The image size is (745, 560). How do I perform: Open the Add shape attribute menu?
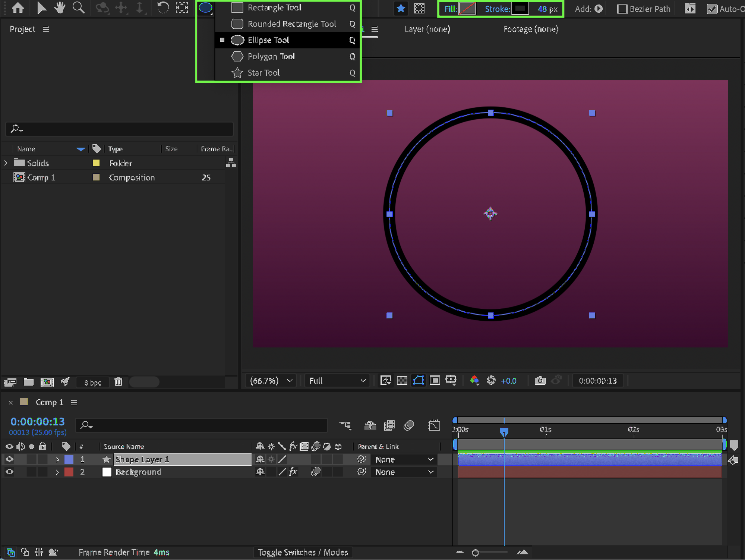click(x=599, y=9)
